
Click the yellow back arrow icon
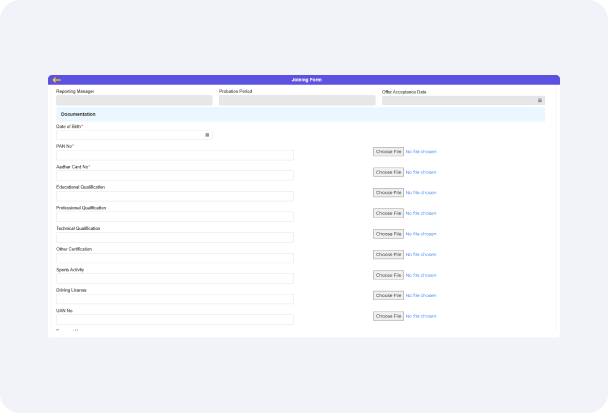(x=57, y=80)
